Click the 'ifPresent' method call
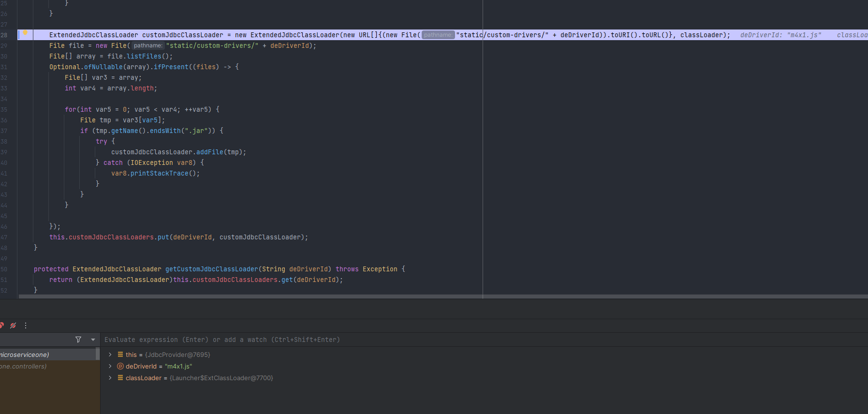868x414 pixels. pos(171,67)
